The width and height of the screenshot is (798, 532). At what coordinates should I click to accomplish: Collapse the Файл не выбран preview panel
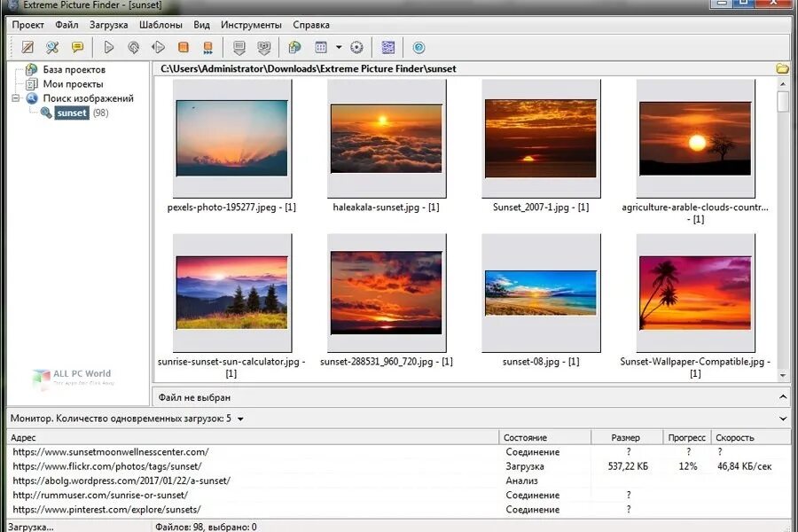(x=783, y=396)
